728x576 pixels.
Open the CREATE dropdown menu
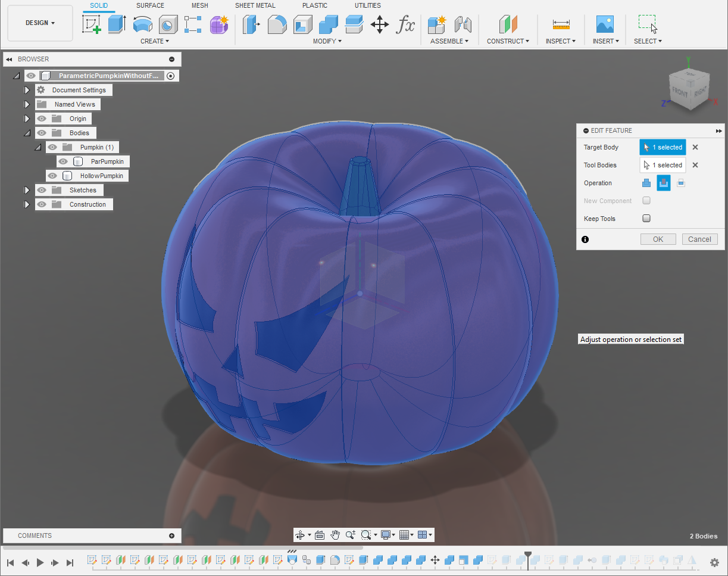155,41
